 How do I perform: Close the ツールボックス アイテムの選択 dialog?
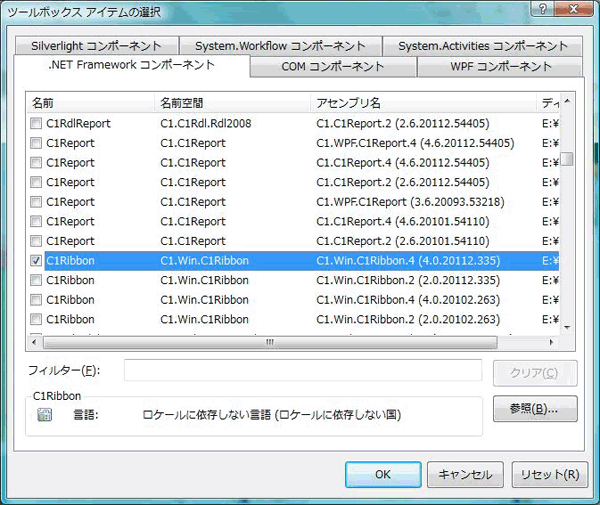tap(573, 8)
